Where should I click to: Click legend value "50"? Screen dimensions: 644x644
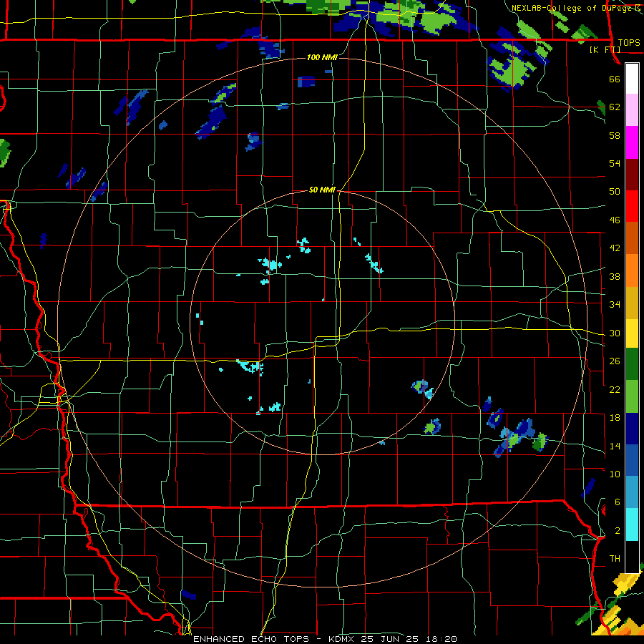click(x=615, y=191)
